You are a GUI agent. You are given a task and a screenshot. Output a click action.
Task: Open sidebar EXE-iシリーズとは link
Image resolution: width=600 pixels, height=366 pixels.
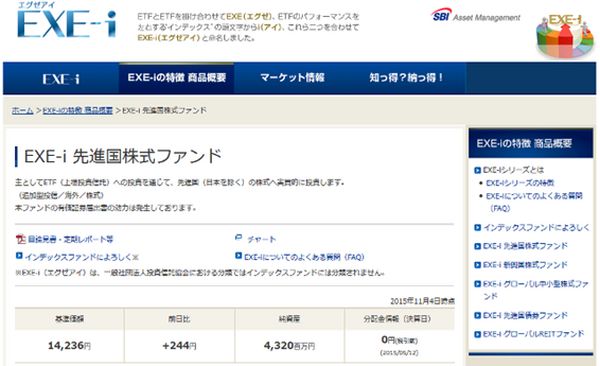(x=514, y=170)
